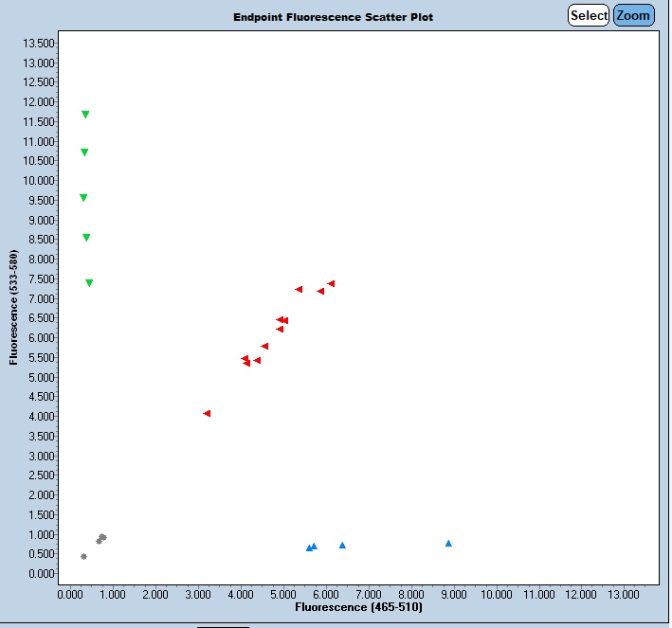Image resolution: width=672 pixels, height=628 pixels.
Task: Select the lowest green triangle data point
Action: (x=89, y=283)
